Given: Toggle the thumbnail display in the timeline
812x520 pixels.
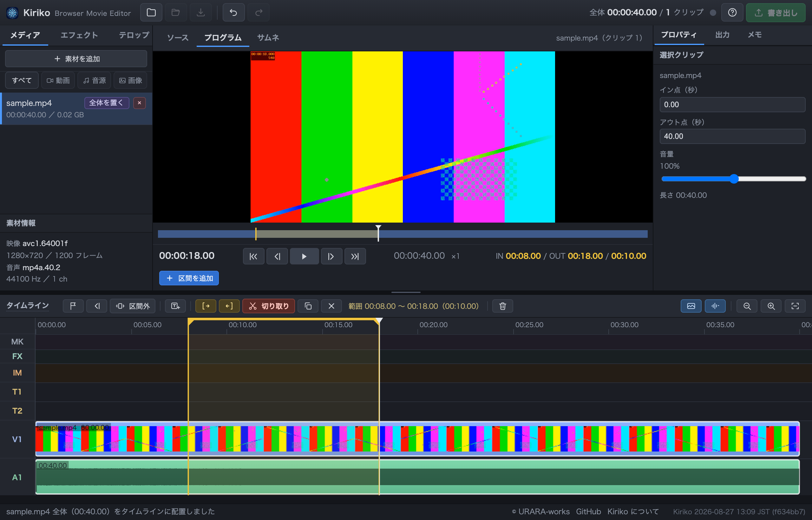Looking at the screenshot, I should 691,306.
